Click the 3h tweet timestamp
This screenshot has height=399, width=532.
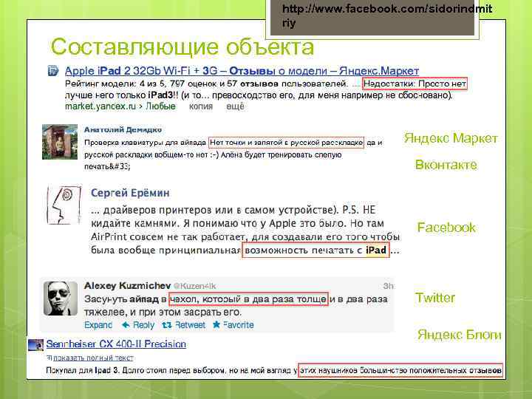pyautogui.click(x=388, y=286)
